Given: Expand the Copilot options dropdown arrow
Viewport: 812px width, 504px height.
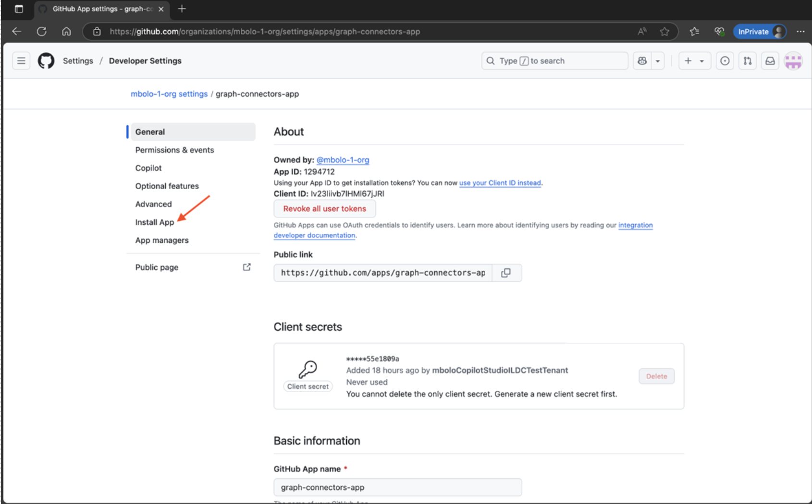Looking at the screenshot, I should point(658,60).
